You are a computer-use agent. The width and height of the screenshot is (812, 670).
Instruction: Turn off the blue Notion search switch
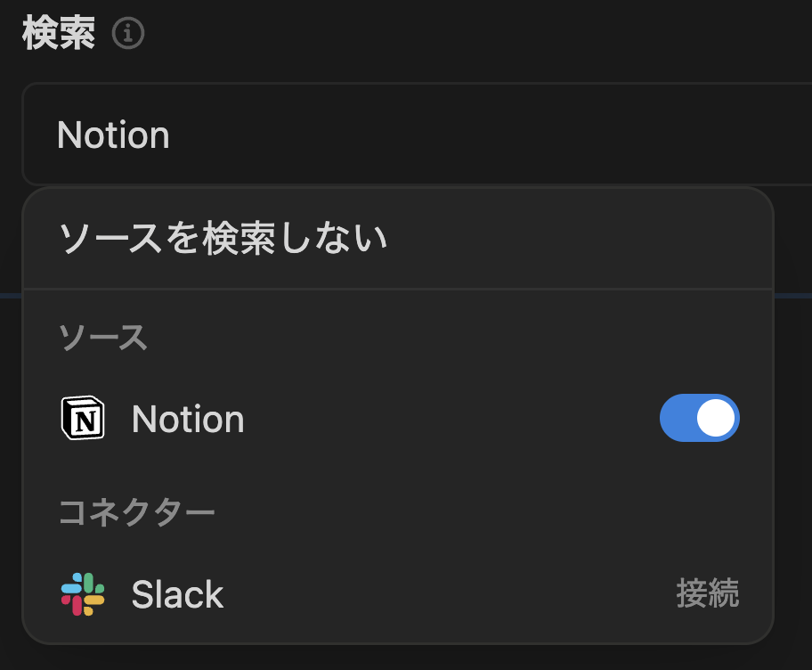click(x=699, y=418)
